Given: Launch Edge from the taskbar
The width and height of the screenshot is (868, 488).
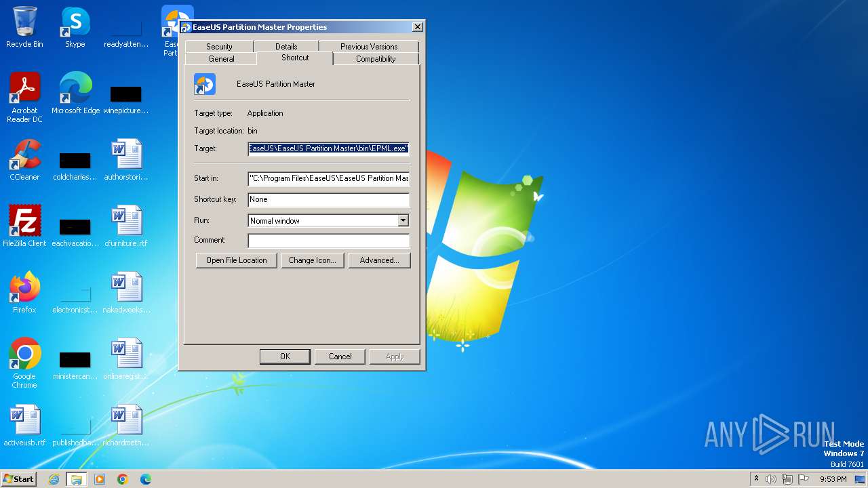Looking at the screenshot, I should (146, 479).
